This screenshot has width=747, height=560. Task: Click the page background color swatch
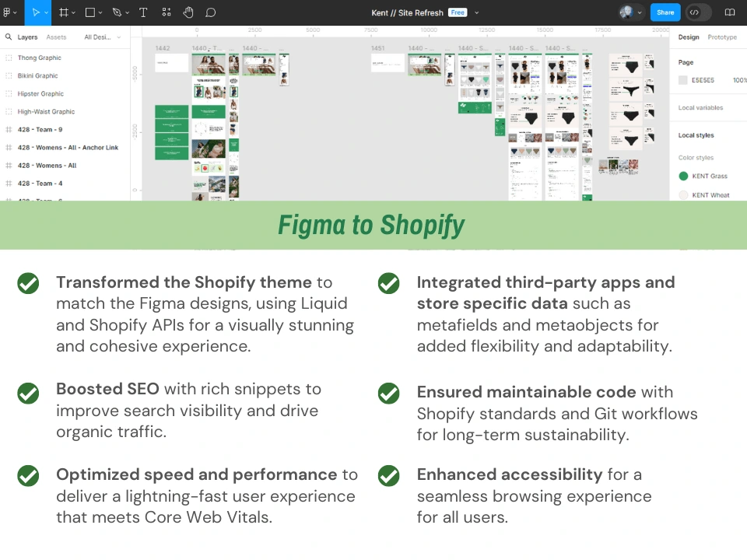click(682, 80)
